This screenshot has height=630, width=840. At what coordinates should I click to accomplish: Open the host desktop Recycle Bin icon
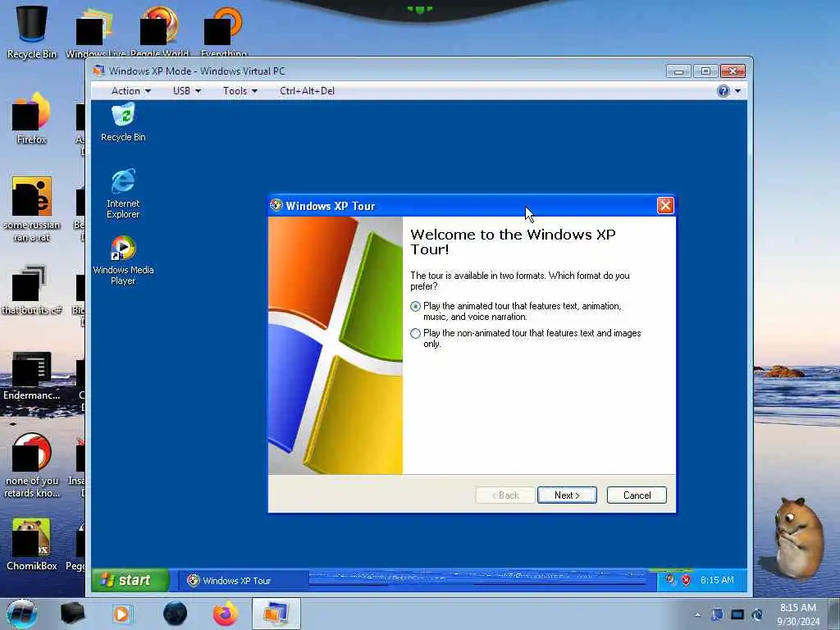[x=32, y=32]
